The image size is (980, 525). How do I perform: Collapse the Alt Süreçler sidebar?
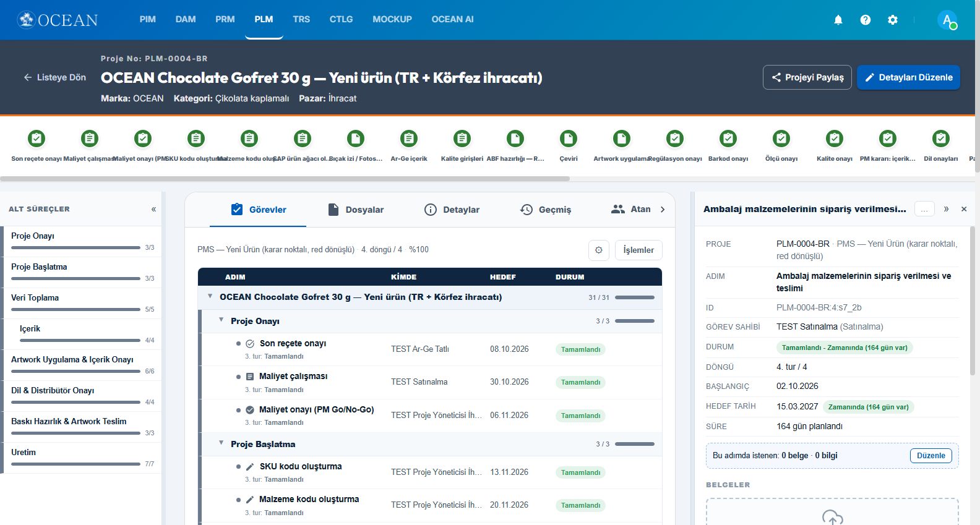click(x=153, y=209)
